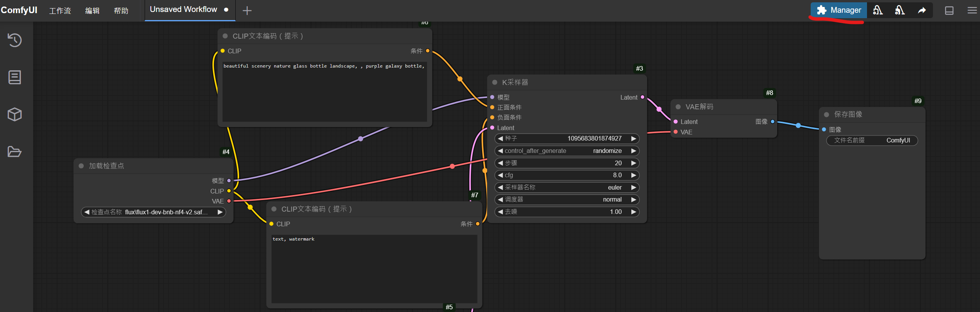Click VAE解码 图像 output socket

pyautogui.click(x=773, y=122)
